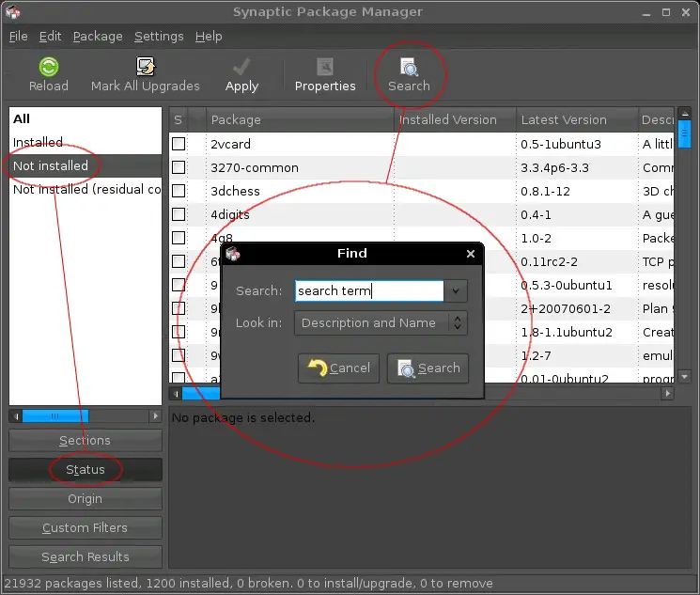Select the 4digits package row

coord(422,214)
